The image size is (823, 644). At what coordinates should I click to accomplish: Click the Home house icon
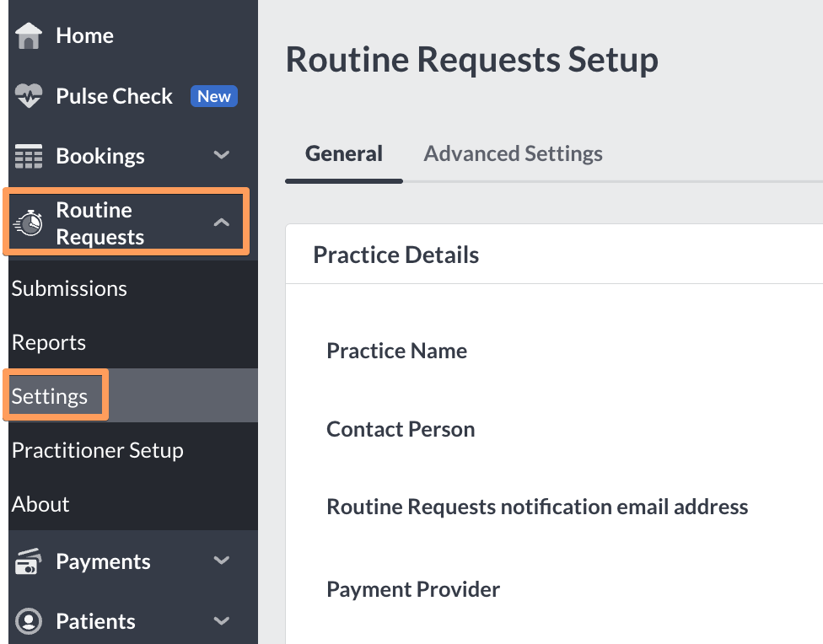click(x=29, y=35)
